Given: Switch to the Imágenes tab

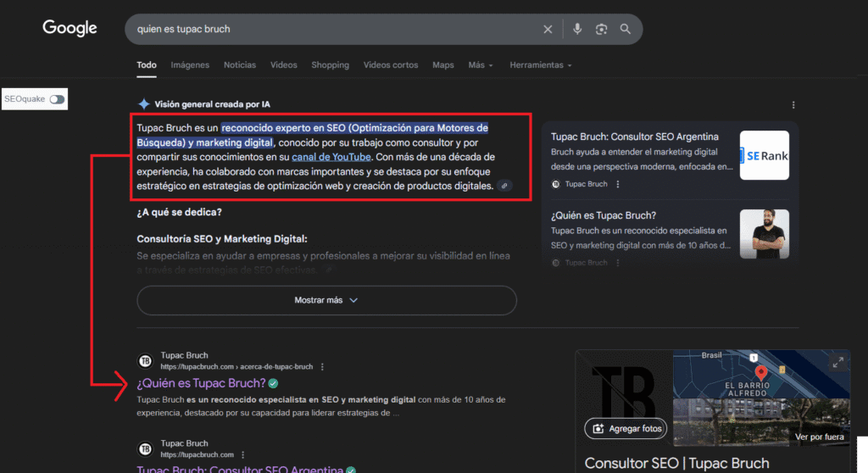Looking at the screenshot, I should pyautogui.click(x=190, y=65).
